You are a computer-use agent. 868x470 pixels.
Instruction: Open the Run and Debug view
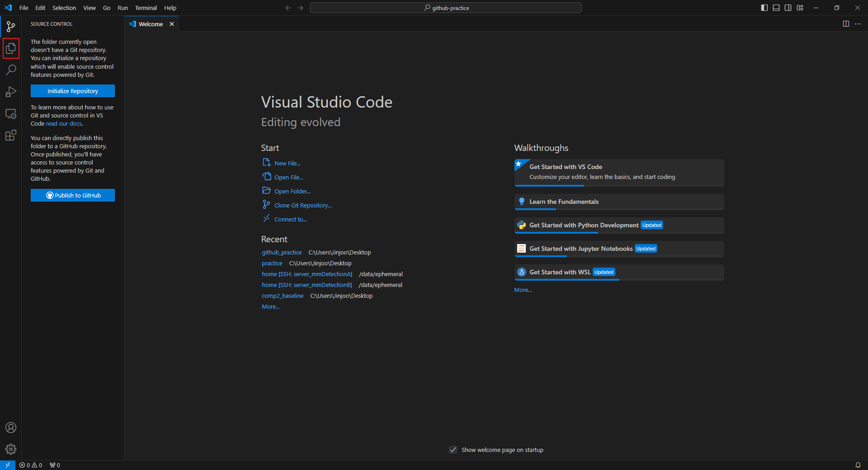tap(11, 92)
